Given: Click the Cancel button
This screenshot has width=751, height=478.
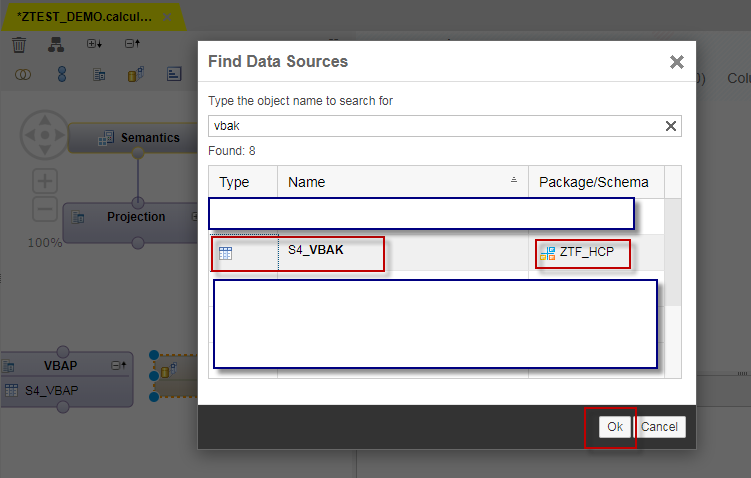Looking at the screenshot, I should 660,427.
